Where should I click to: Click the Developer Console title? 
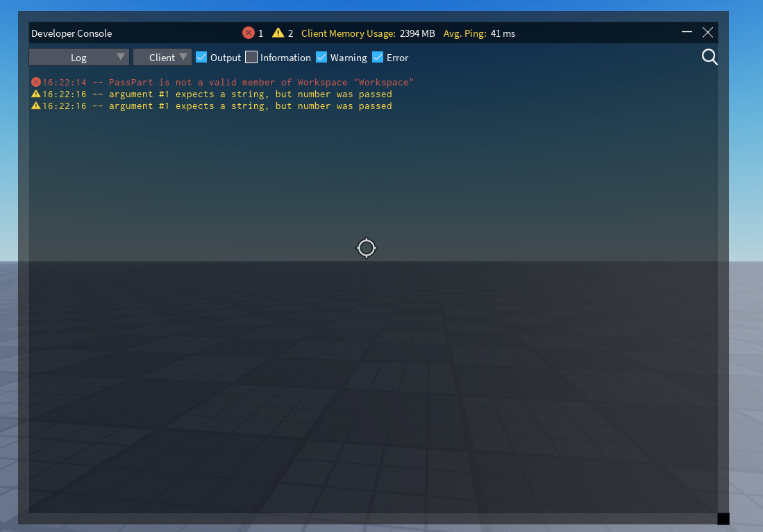[71, 33]
